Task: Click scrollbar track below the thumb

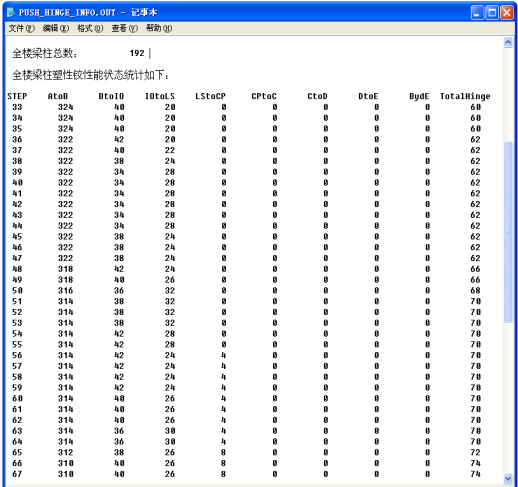Action: (x=508, y=398)
